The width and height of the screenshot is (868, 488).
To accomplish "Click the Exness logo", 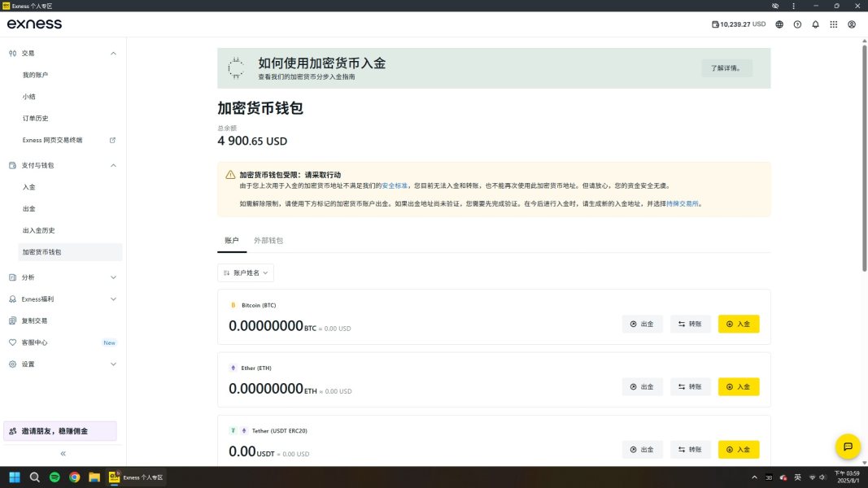I will (x=34, y=24).
